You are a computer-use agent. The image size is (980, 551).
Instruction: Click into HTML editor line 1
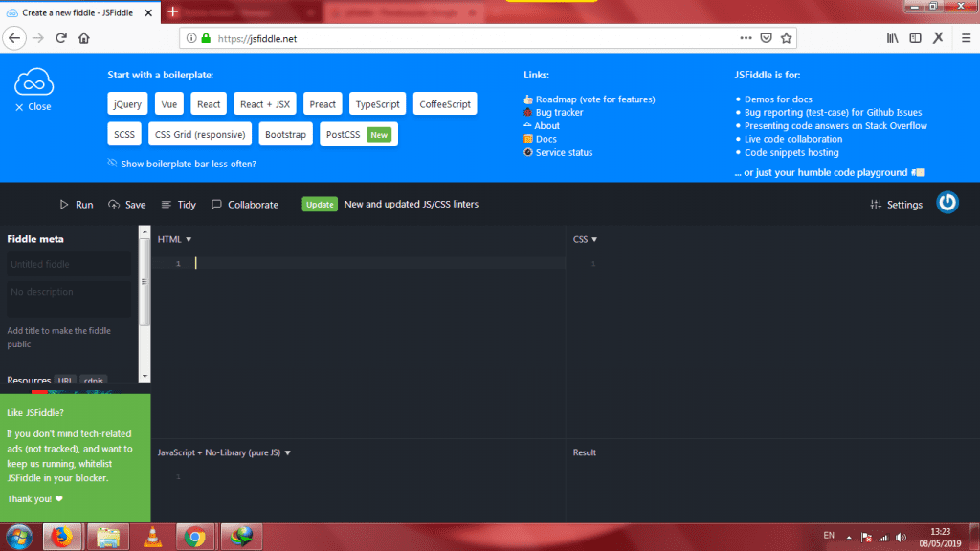(x=380, y=264)
